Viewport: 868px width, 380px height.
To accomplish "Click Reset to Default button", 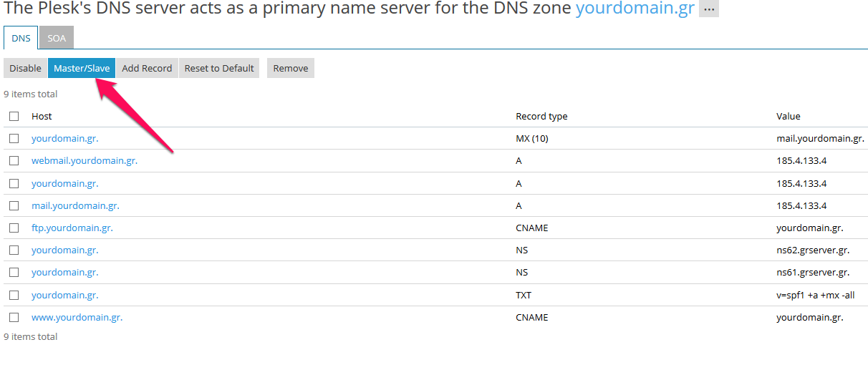I will pos(219,68).
